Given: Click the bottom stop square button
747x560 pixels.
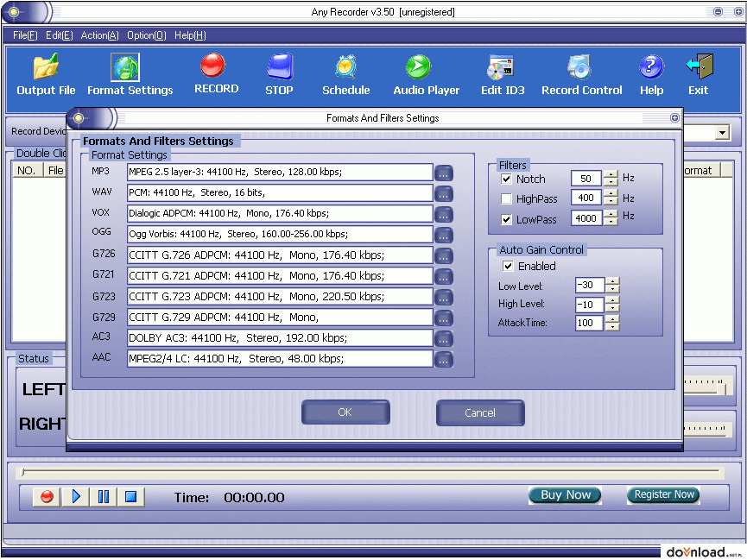Looking at the screenshot, I should pos(131,497).
